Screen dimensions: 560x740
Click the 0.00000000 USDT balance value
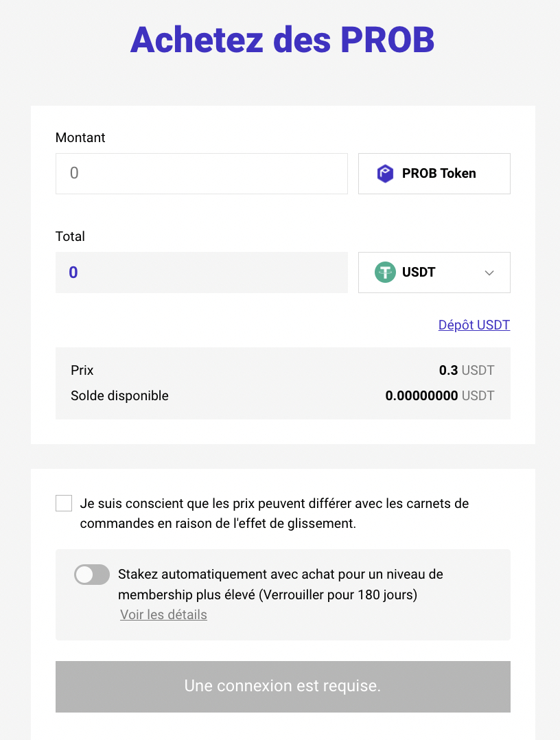coord(439,396)
